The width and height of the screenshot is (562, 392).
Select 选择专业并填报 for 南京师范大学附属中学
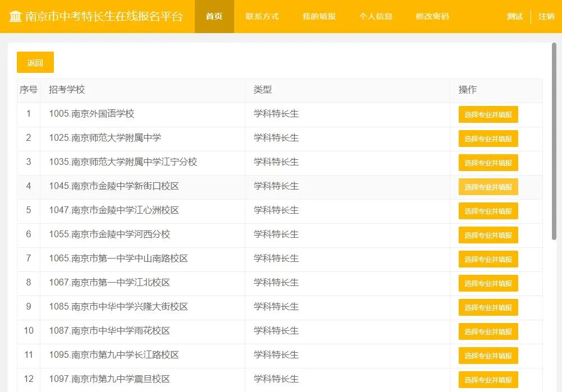pos(488,138)
